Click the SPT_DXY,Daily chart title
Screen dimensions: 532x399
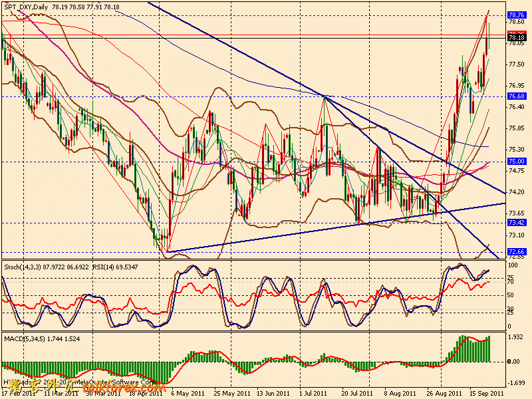click(x=27, y=7)
